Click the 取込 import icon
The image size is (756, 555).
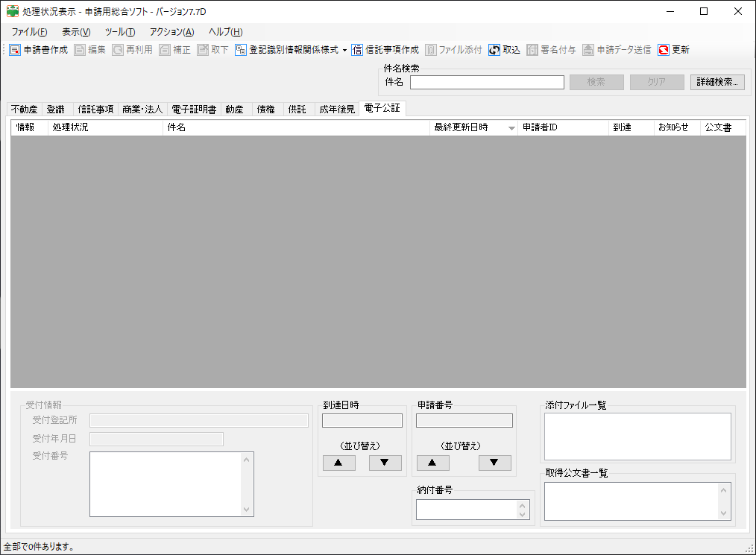point(494,50)
